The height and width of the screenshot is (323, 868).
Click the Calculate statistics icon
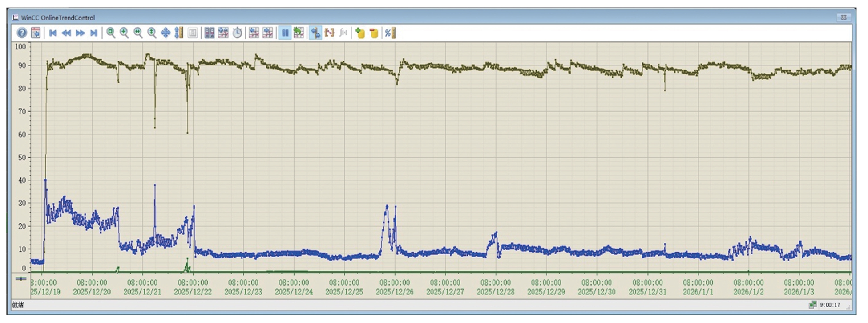[343, 33]
